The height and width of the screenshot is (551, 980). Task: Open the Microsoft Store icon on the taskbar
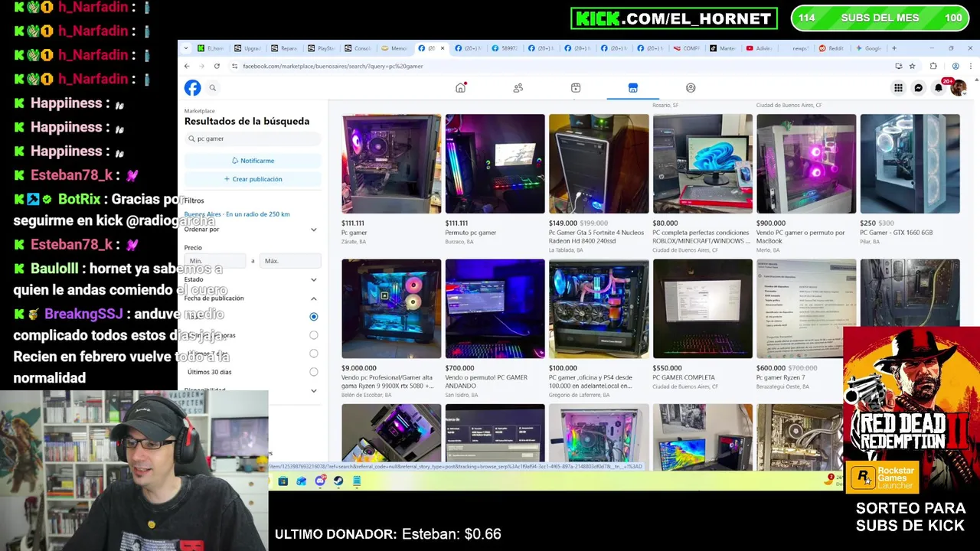[283, 481]
